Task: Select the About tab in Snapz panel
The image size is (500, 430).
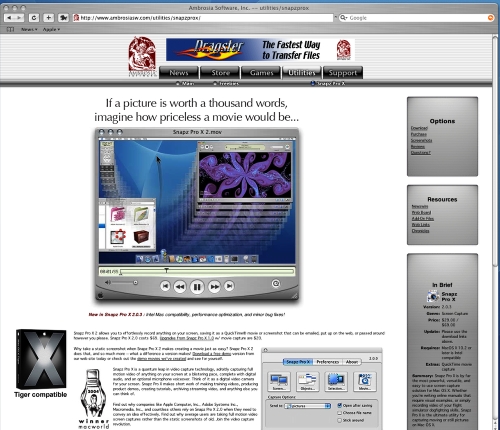Action: 352,362
